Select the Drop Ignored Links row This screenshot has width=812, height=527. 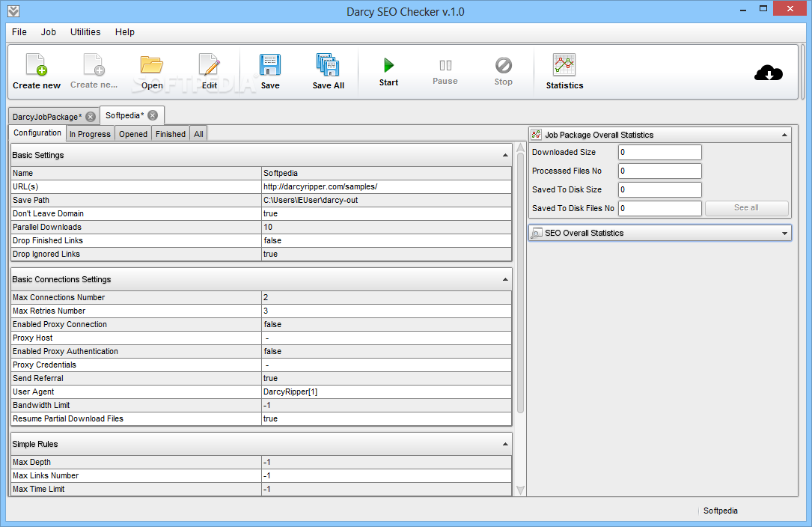click(261, 254)
